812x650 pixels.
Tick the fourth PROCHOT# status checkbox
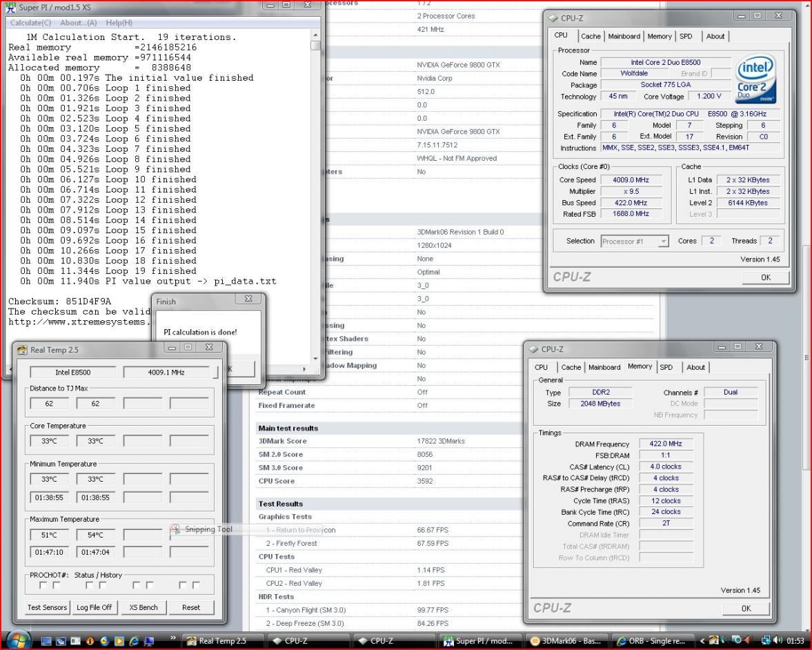click(x=103, y=585)
